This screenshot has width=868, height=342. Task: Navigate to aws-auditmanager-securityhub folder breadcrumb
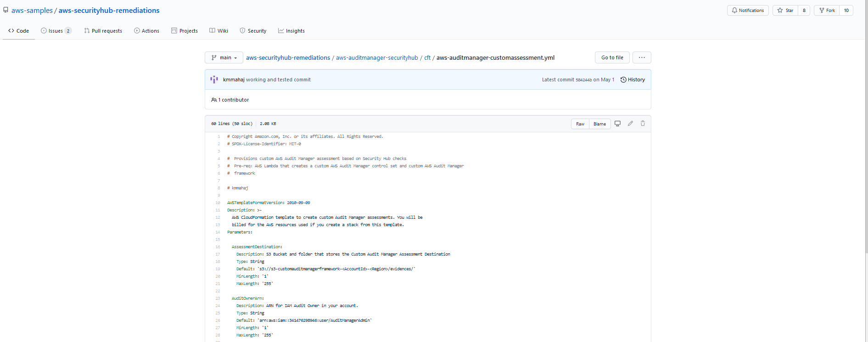pos(377,57)
